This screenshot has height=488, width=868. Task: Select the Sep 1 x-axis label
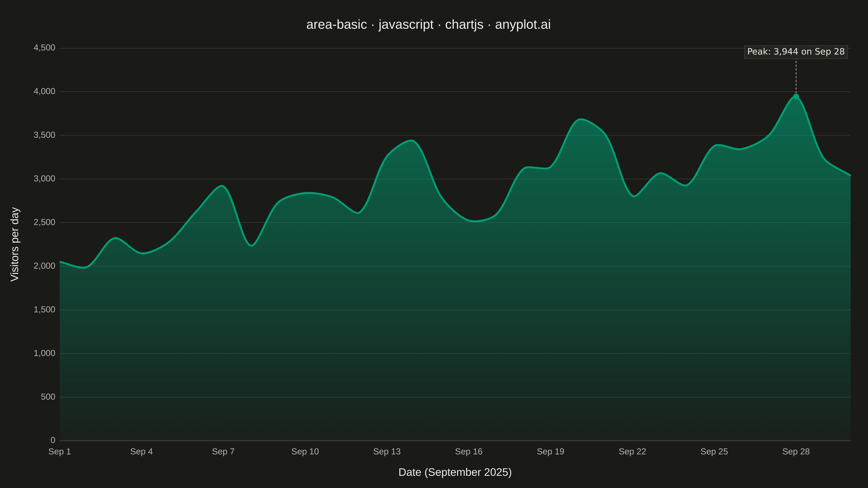(x=60, y=452)
